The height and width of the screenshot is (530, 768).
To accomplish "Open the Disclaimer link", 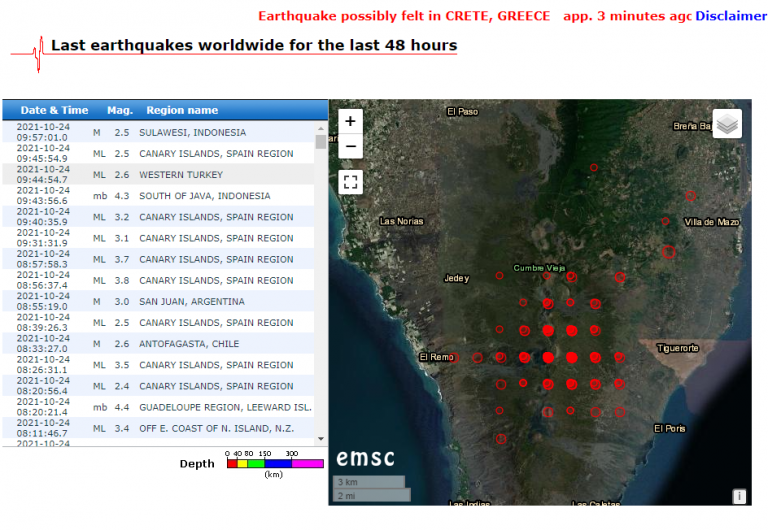I will point(731,16).
